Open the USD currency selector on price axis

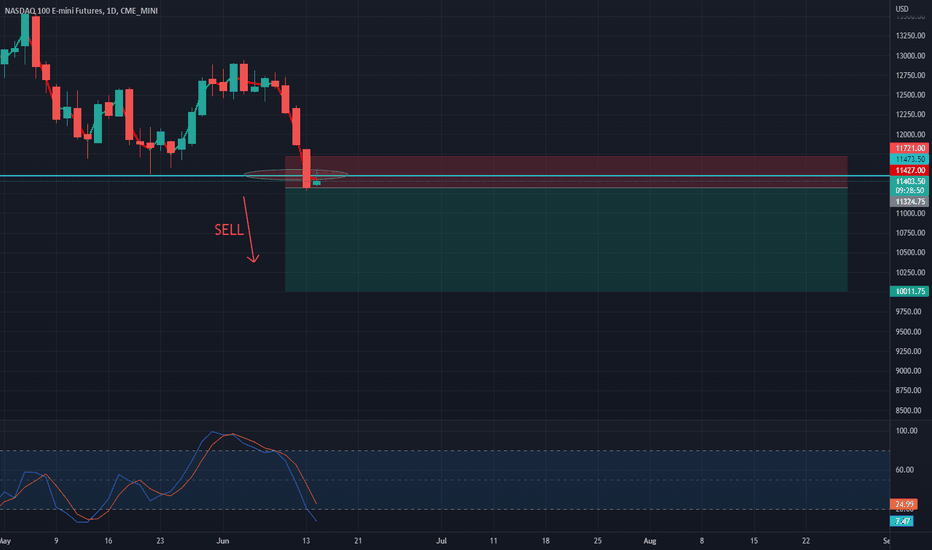pos(902,8)
